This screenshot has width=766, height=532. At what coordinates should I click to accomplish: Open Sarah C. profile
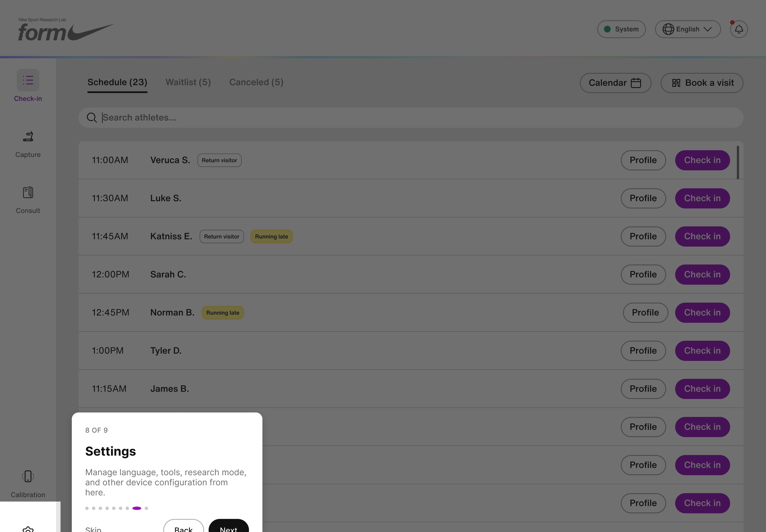pyautogui.click(x=643, y=275)
